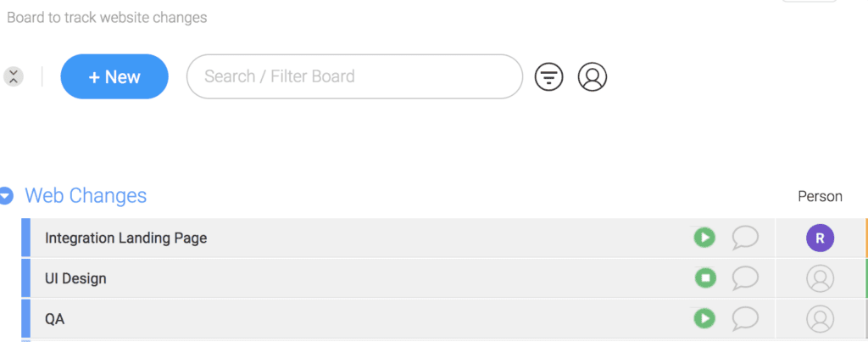Assign a person to UI Design

(x=820, y=278)
